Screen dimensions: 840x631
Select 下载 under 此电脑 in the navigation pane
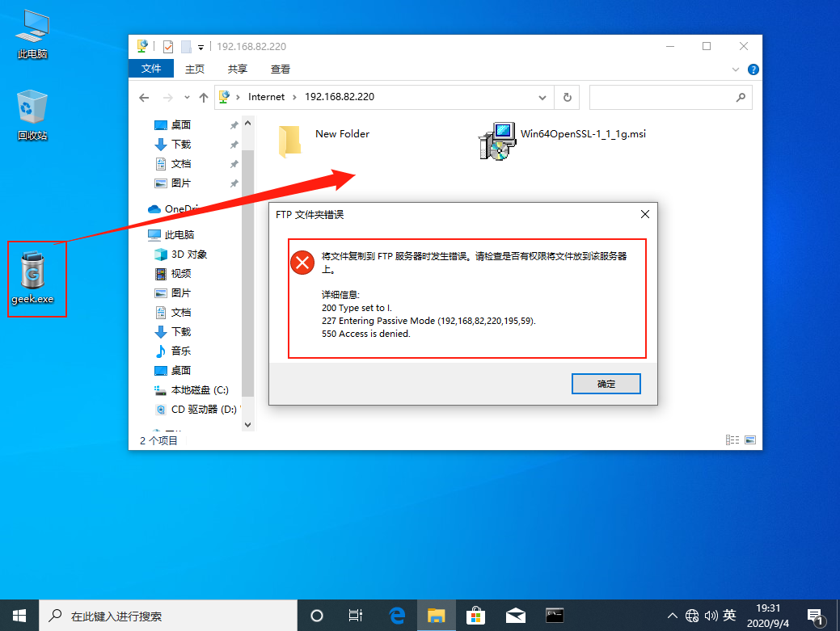pos(172,332)
